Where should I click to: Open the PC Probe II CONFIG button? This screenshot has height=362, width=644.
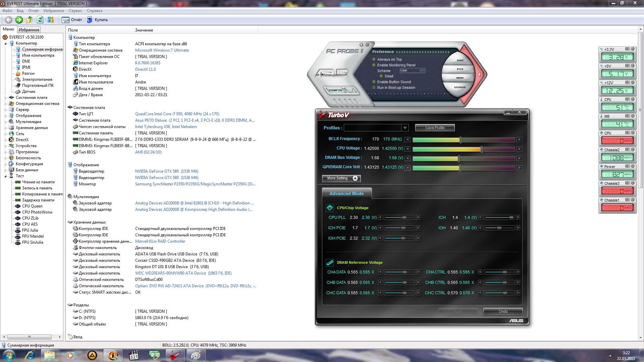pyautogui.click(x=336, y=90)
